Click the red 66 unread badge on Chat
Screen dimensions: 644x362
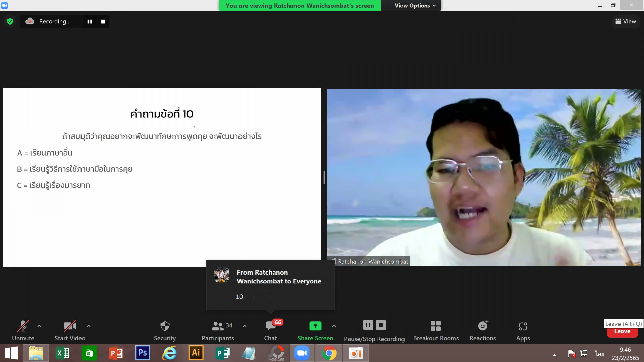pos(278,322)
